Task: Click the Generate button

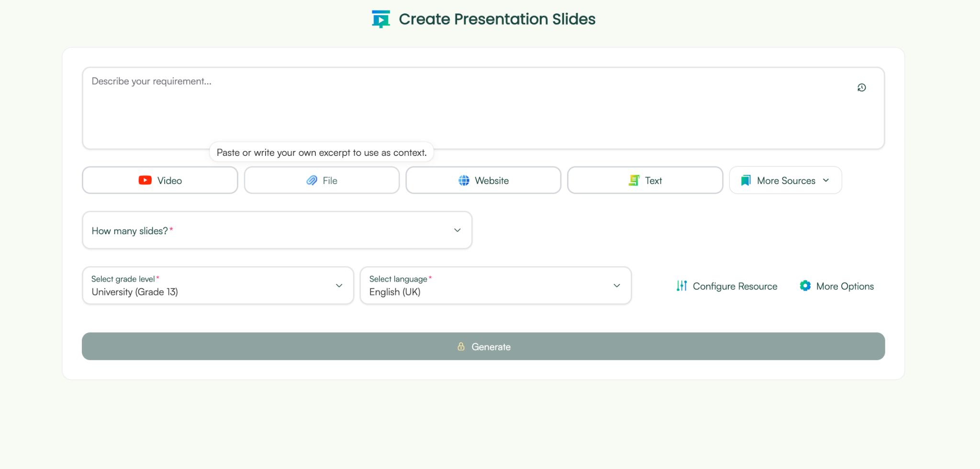Action: 483,347
